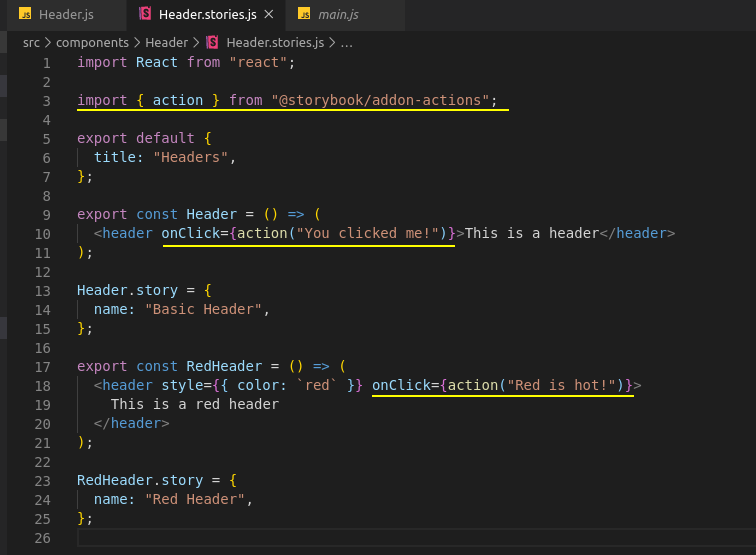The width and height of the screenshot is (756, 555).
Task: Open the Header folder breadcrumb
Action: 166,43
